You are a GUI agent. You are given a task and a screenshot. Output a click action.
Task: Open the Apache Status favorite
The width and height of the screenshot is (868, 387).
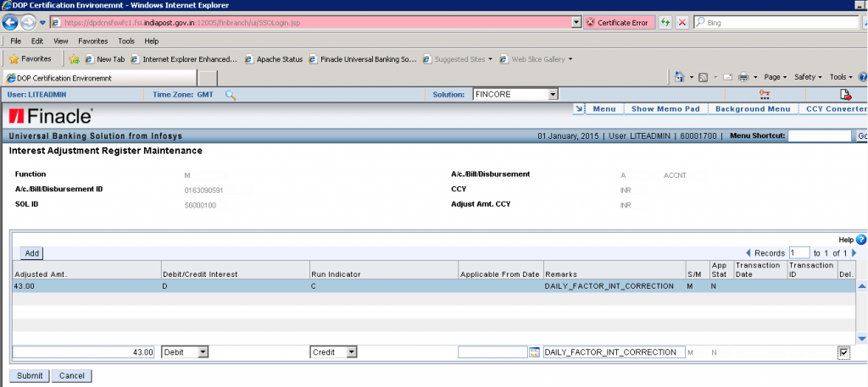274,59
